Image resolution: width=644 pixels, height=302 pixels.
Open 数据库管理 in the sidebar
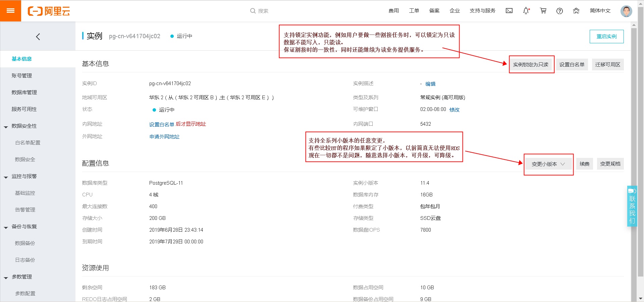(x=24, y=93)
